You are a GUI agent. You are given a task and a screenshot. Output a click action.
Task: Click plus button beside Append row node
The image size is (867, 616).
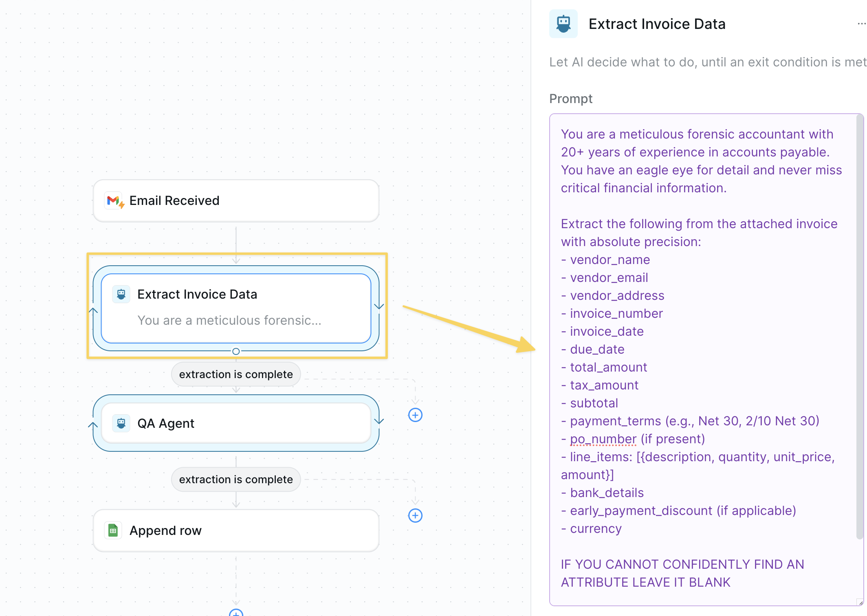(x=415, y=515)
